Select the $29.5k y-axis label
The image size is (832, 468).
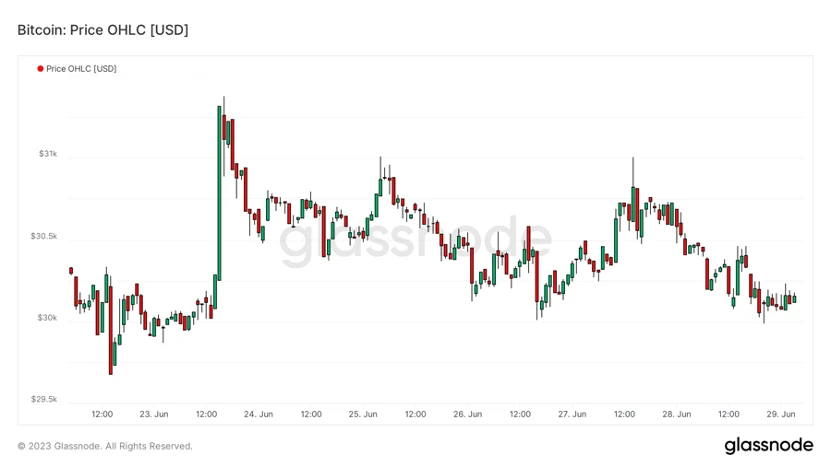pyautogui.click(x=44, y=399)
